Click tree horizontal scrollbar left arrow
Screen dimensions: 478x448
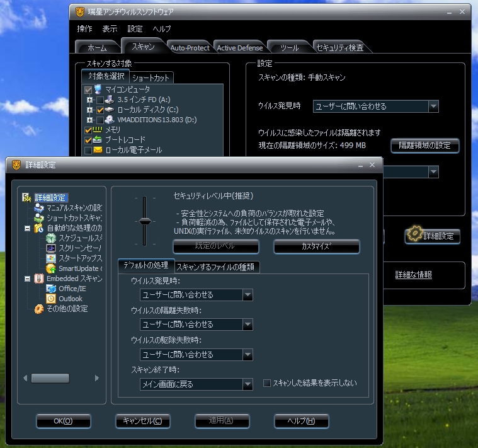[25, 378]
